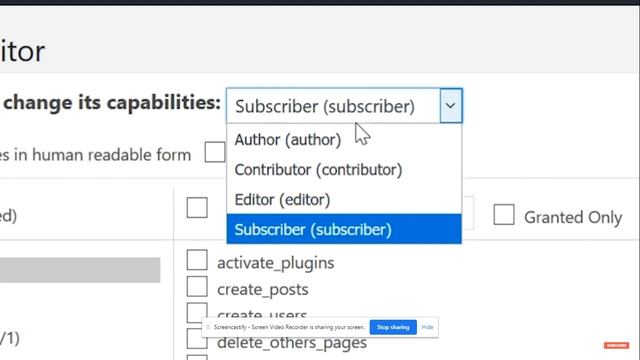The height and width of the screenshot is (360, 640).
Task: Click the Subscriber (subscriber) combo box field
Action: (x=344, y=106)
